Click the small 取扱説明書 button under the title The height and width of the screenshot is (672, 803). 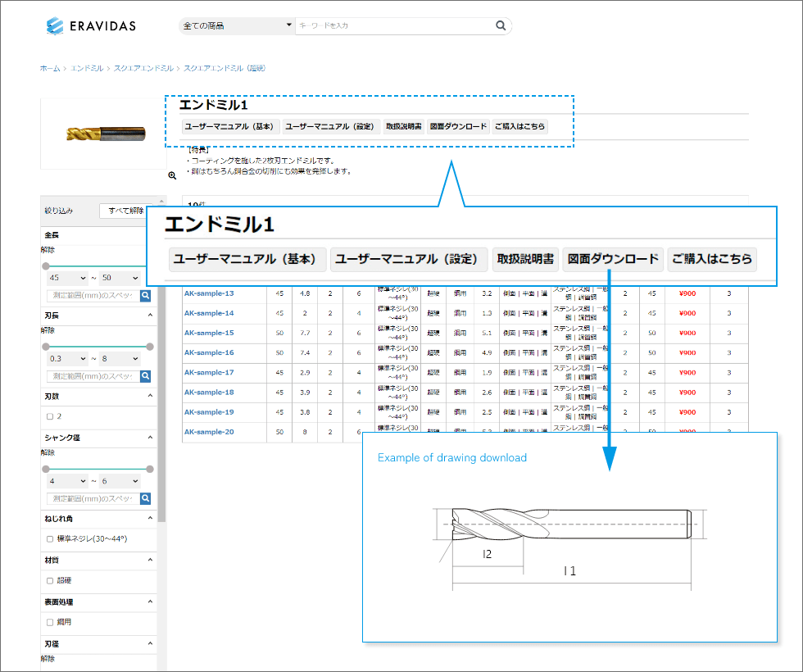403,126
